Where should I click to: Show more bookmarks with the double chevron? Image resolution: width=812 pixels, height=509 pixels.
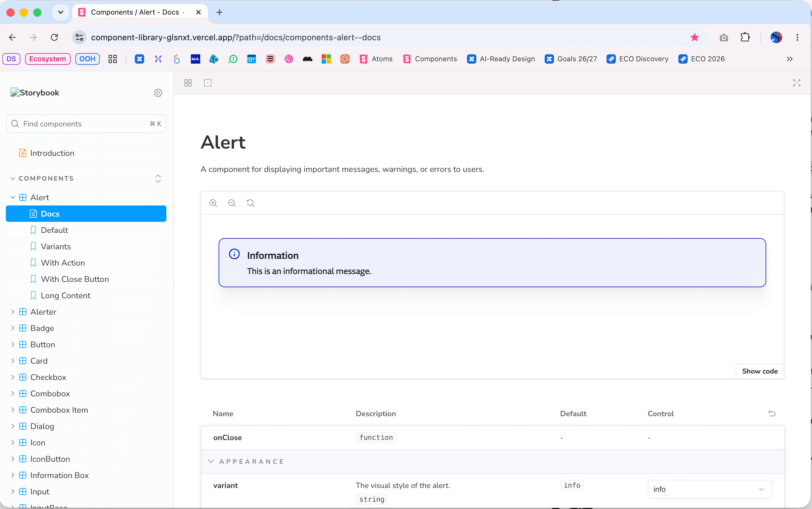pos(790,59)
